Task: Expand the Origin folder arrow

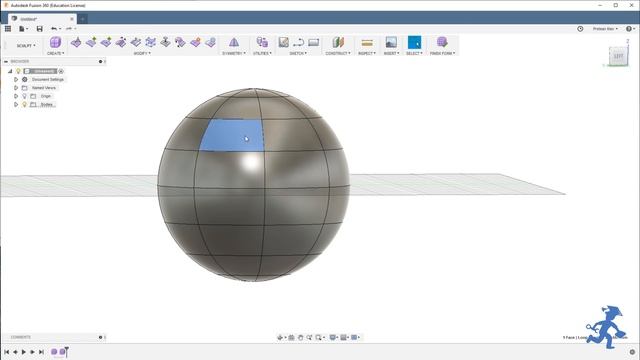Action: point(16,96)
